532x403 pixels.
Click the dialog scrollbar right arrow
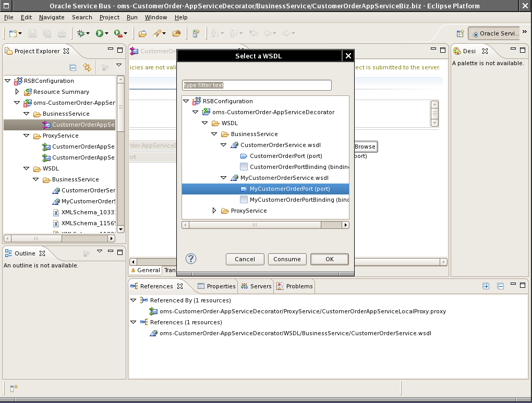coord(345,225)
